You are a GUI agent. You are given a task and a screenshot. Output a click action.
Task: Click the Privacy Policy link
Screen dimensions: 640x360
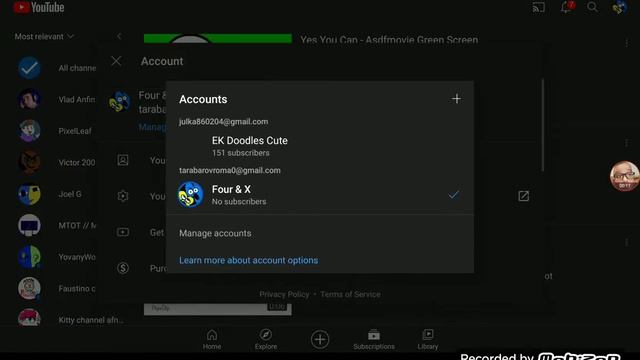pyautogui.click(x=284, y=294)
